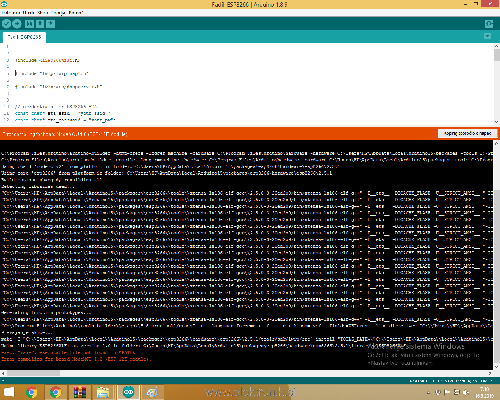
Task: Select the Full ESP8266 sketch tab
Action: click(x=24, y=37)
